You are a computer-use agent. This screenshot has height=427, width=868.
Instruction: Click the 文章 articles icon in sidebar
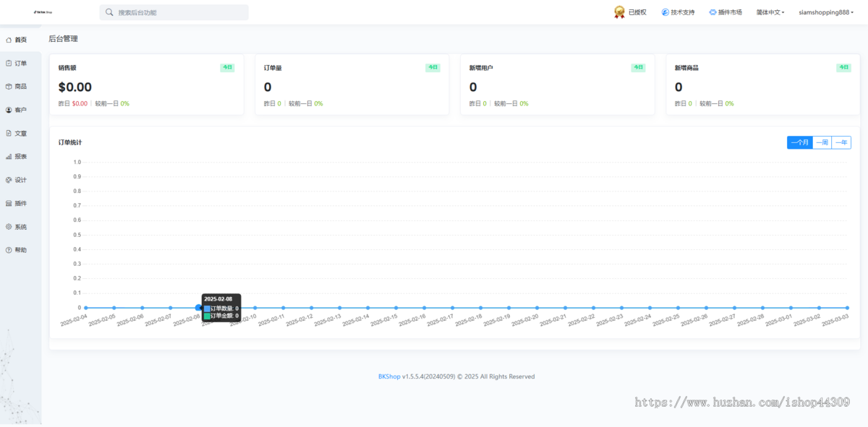tap(9, 133)
